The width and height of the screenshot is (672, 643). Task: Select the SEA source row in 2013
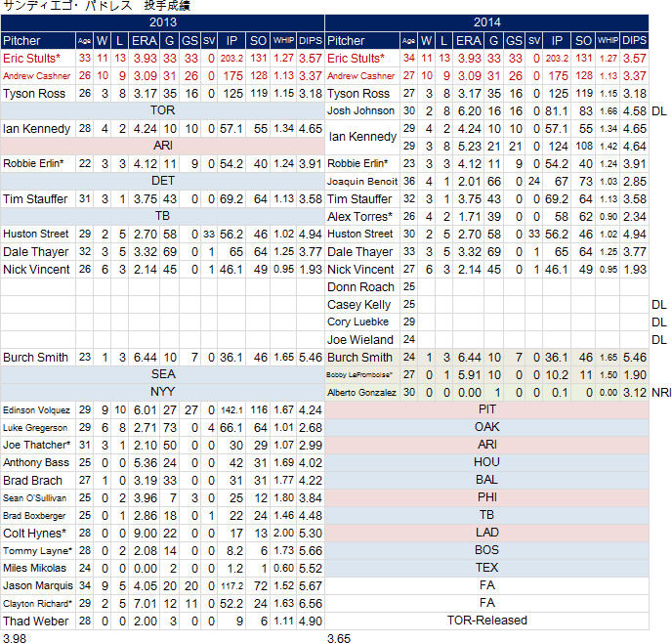point(162,374)
